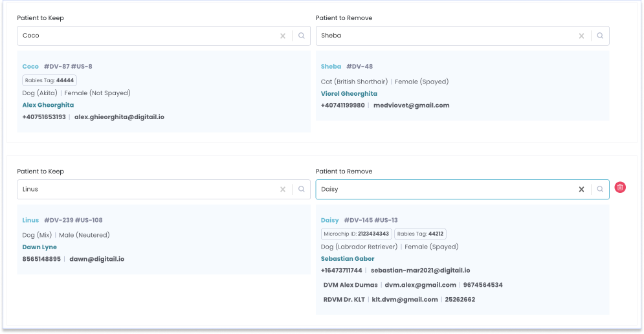
Task: Click DVM Alex Dumas text
Action: pyautogui.click(x=350, y=285)
